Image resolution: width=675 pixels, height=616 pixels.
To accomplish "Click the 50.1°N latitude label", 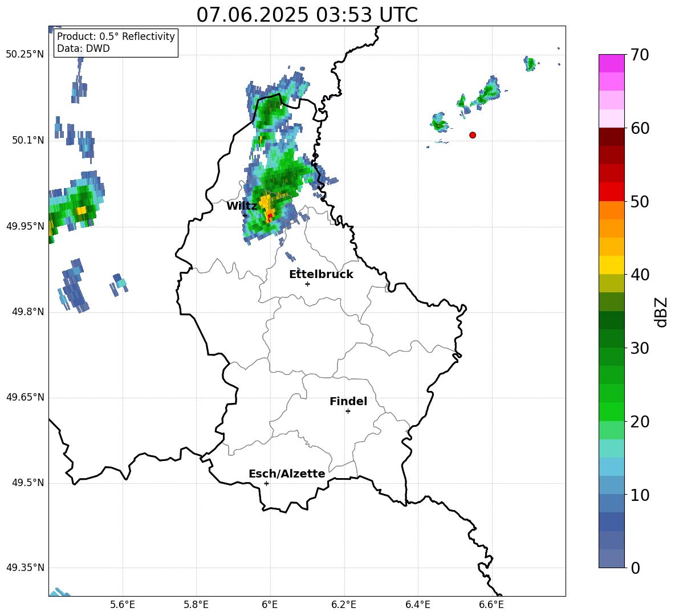I will 28,140.
